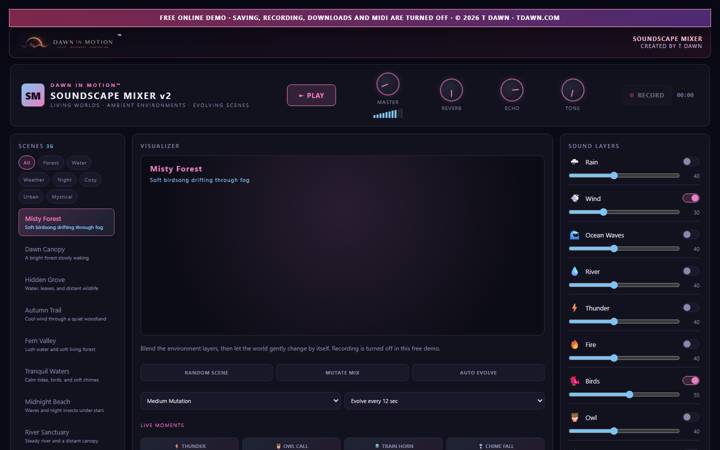Click the master level meter bars
720x450 pixels.
[388, 114]
